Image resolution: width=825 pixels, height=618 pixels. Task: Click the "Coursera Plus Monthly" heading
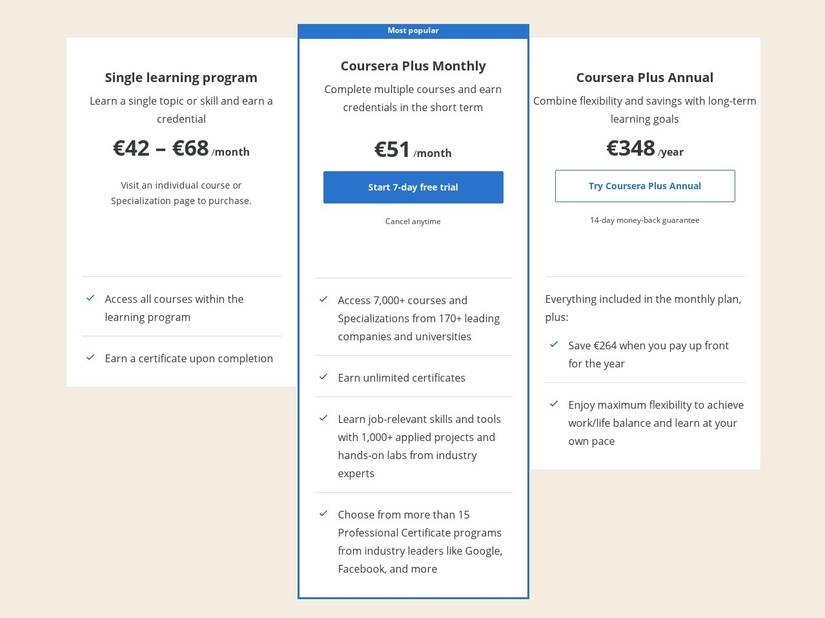(412, 65)
